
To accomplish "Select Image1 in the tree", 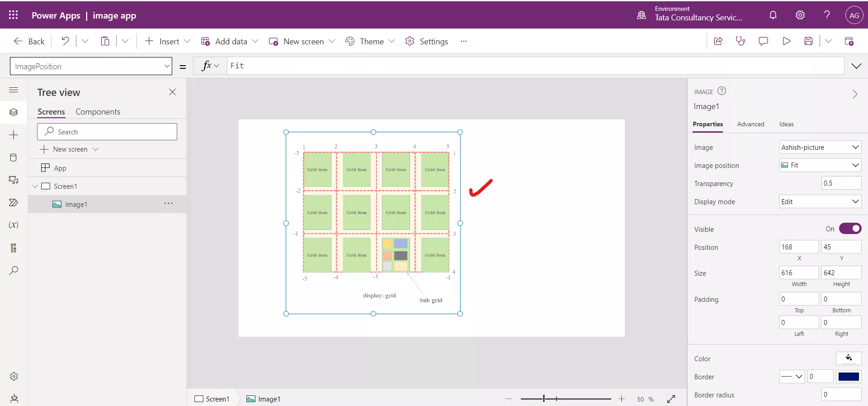I will point(107,204).
